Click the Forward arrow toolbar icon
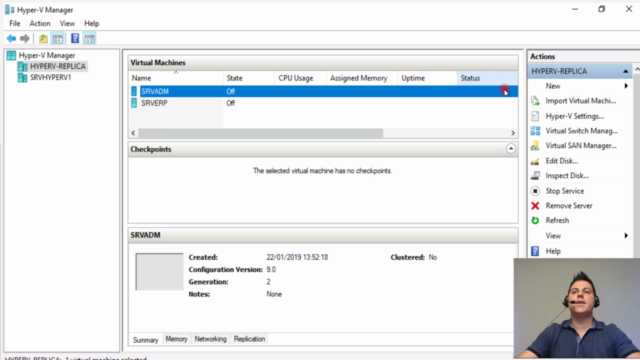Screen dimensions: 640x360 [24, 39]
